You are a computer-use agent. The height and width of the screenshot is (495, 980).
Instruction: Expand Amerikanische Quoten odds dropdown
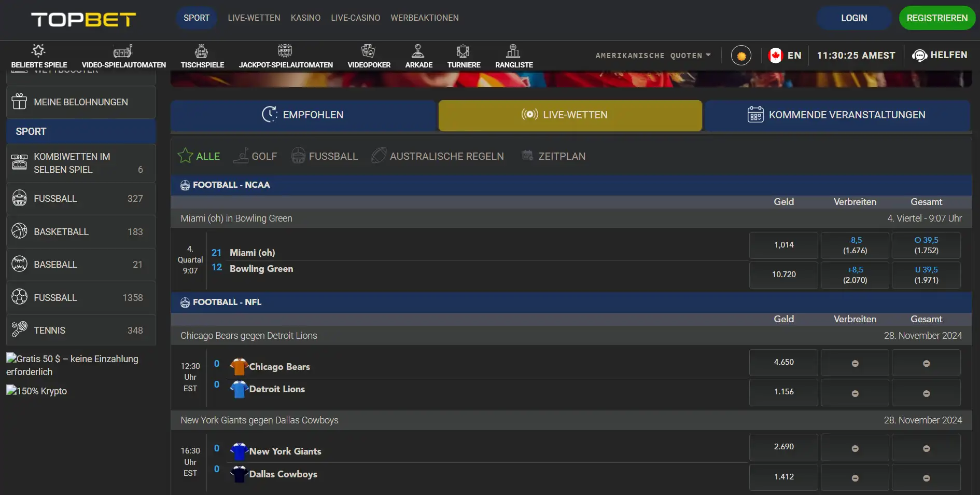pos(653,56)
